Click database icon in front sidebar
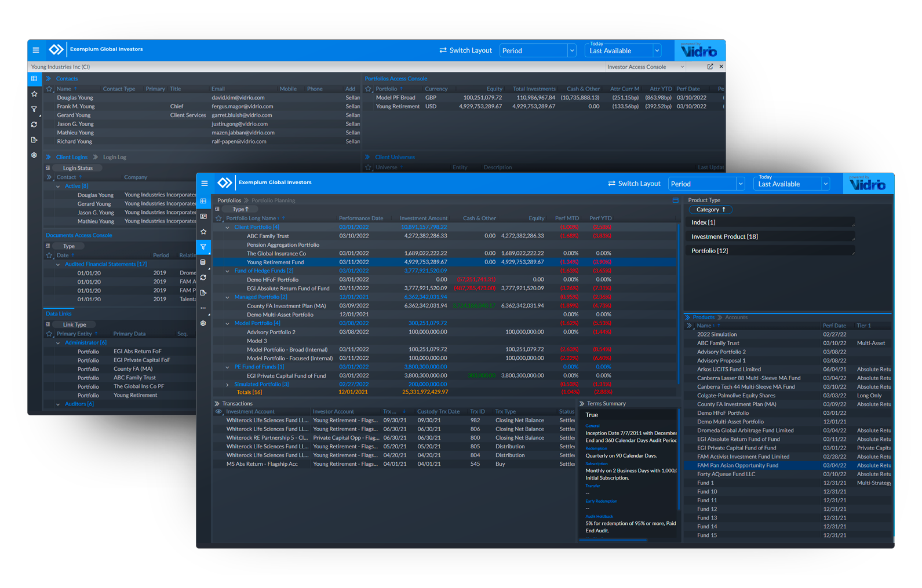This screenshot has width=922, height=588. (203, 262)
